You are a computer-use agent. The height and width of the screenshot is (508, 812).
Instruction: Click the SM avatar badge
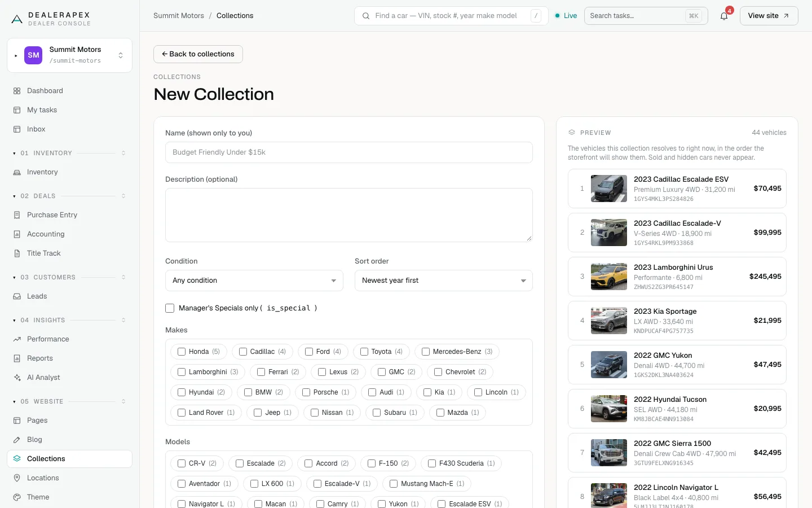pos(34,55)
